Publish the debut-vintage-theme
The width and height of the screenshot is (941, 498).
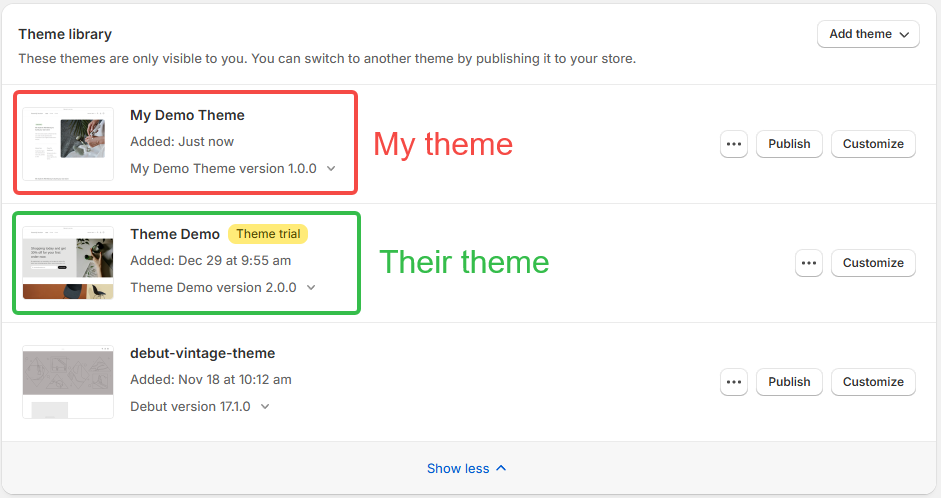[x=789, y=382]
